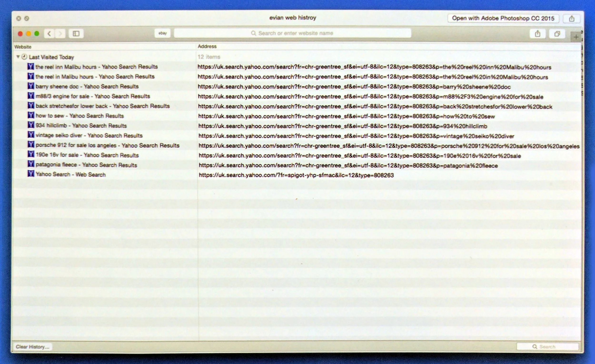Click the '12 items' count text
Screen dimensions: 595x364
click(x=209, y=57)
